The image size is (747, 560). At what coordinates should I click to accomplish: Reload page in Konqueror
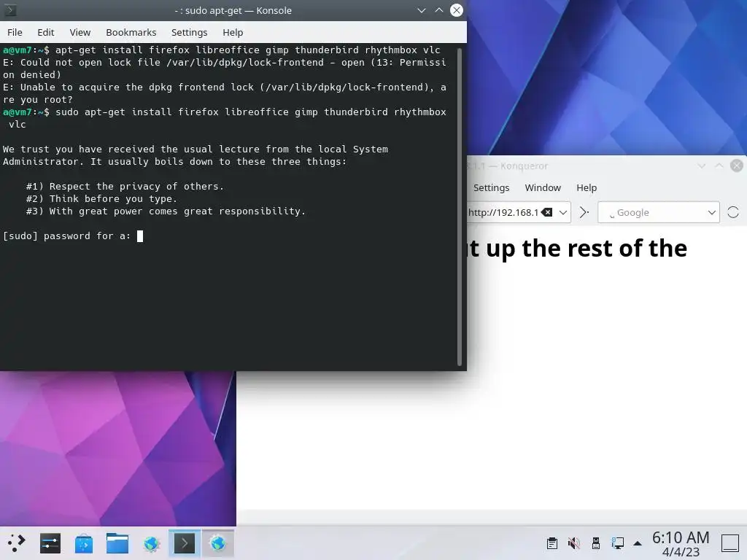[733, 212]
